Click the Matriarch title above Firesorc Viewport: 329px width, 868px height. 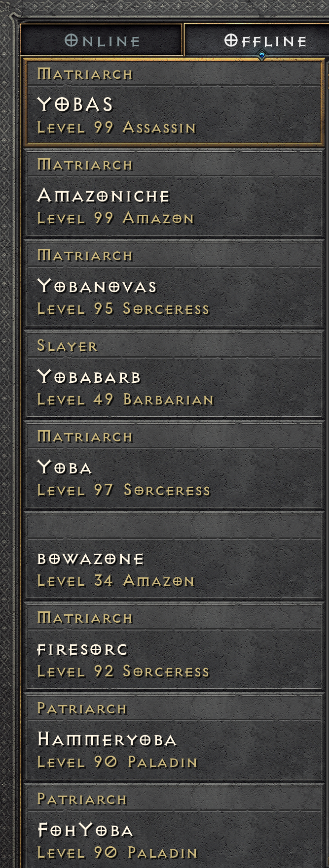[x=85, y=618]
